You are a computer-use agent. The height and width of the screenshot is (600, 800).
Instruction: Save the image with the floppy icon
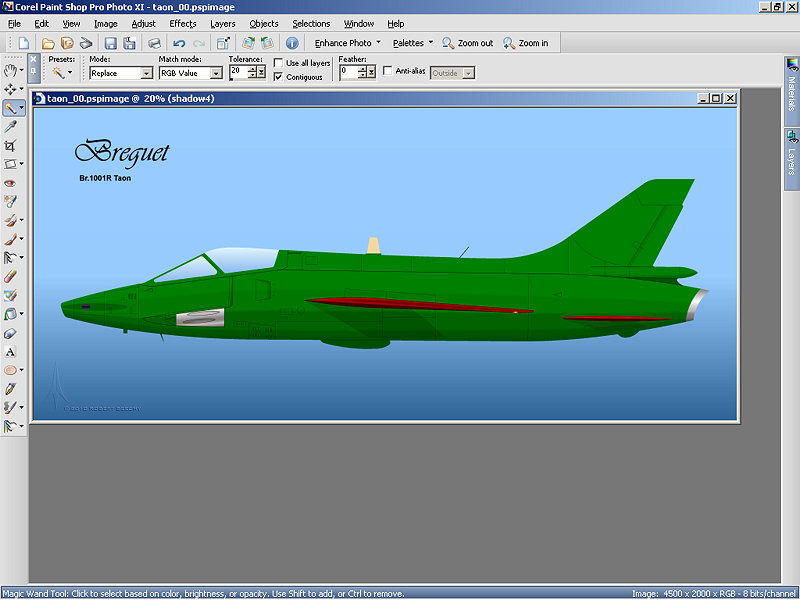click(x=111, y=43)
